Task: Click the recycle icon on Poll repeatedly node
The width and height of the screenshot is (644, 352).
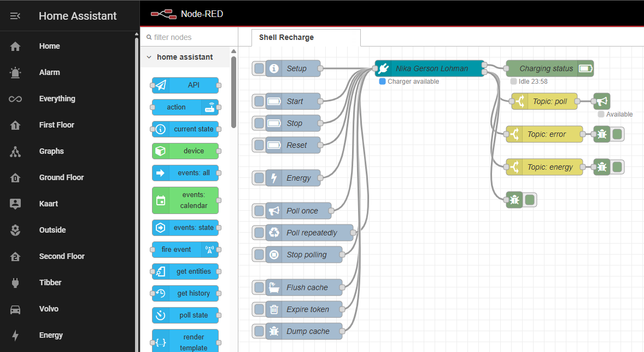Action: [274, 233]
